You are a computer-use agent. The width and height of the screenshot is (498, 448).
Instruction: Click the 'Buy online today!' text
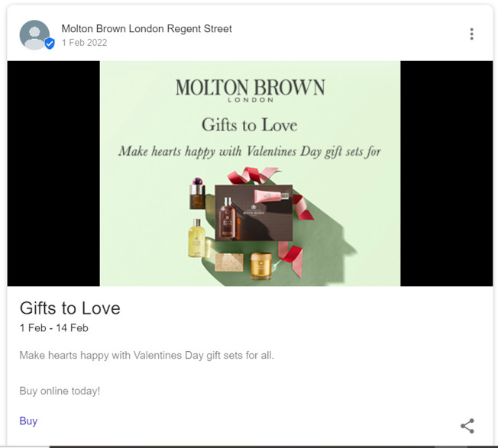coord(60,391)
